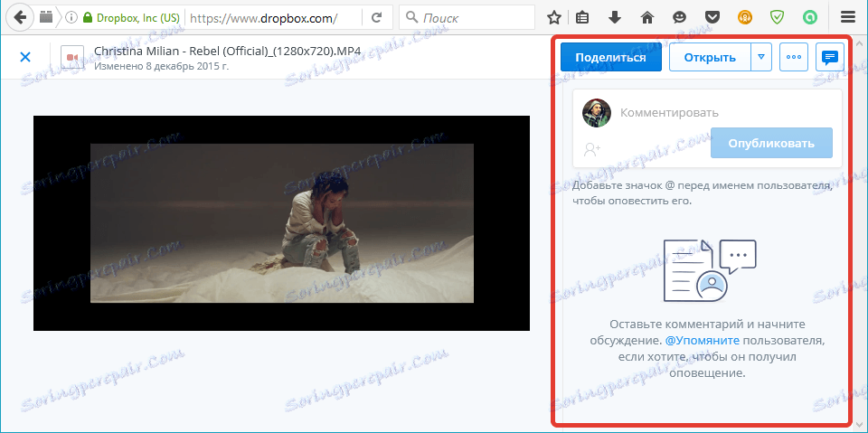Image resolution: width=868 pixels, height=433 pixels.
Task: Open the site identity info icon
Action: tap(71, 18)
